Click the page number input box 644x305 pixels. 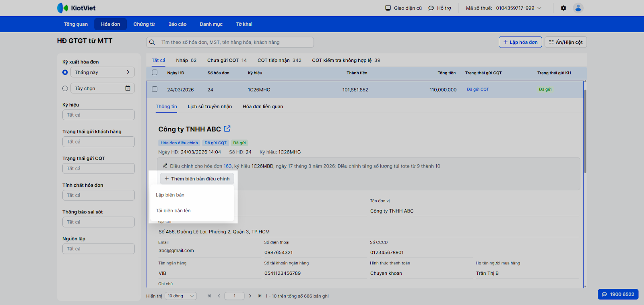click(235, 296)
